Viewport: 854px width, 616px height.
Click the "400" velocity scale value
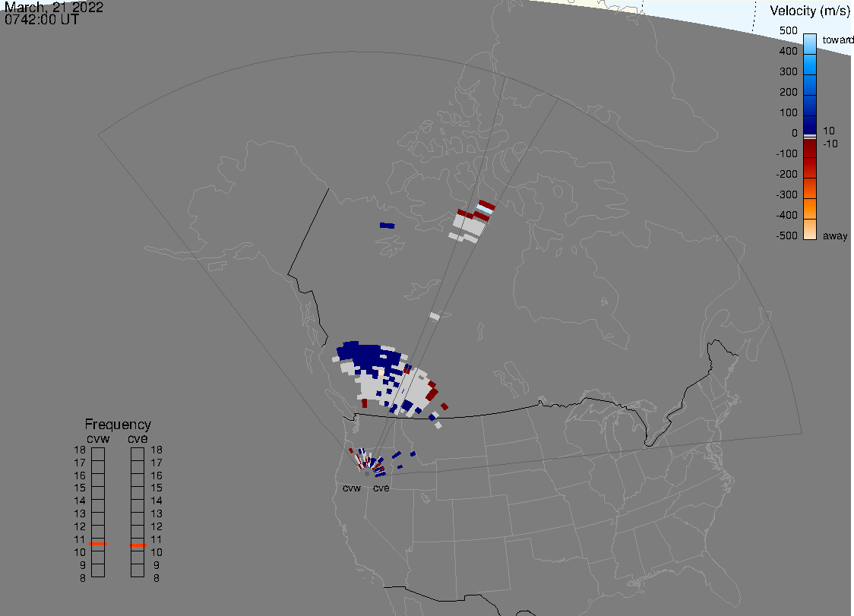tap(788, 51)
